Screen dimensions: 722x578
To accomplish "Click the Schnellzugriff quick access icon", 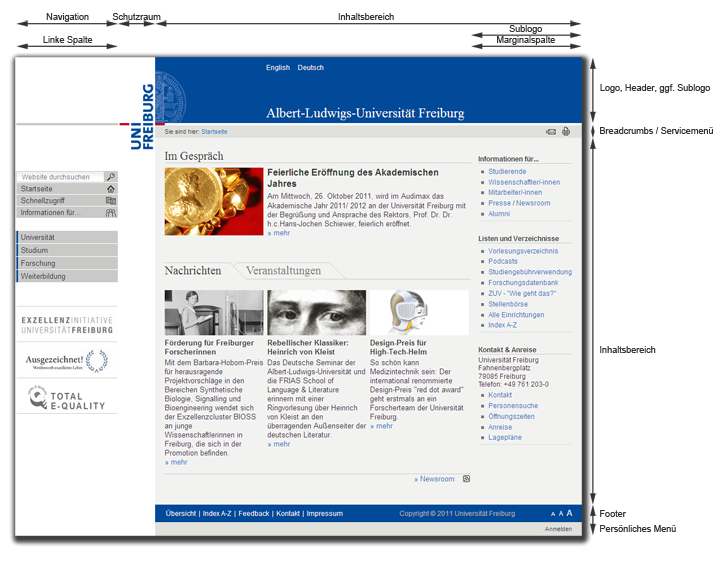I will coord(111,201).
